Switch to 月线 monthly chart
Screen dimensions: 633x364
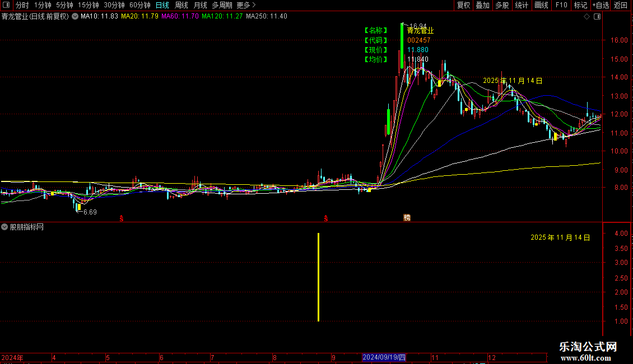[x=200, y=5]
